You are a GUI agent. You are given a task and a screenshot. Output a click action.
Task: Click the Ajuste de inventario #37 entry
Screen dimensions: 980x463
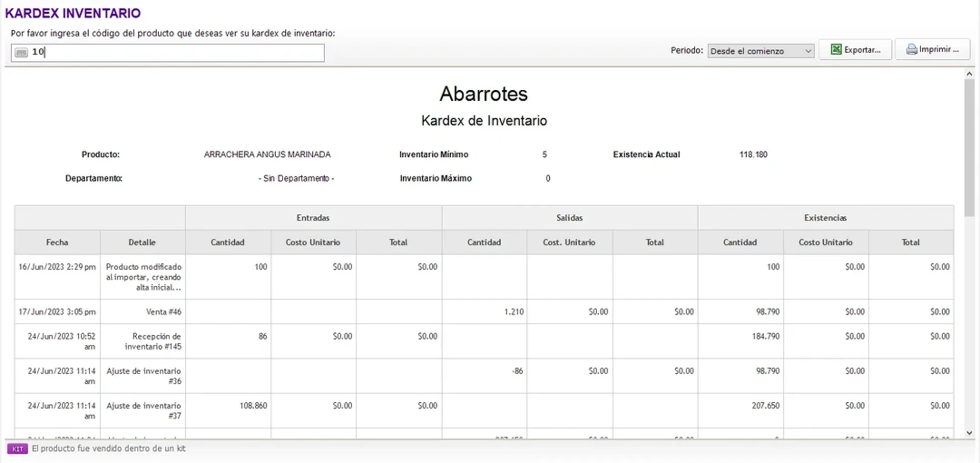[143, 411]
